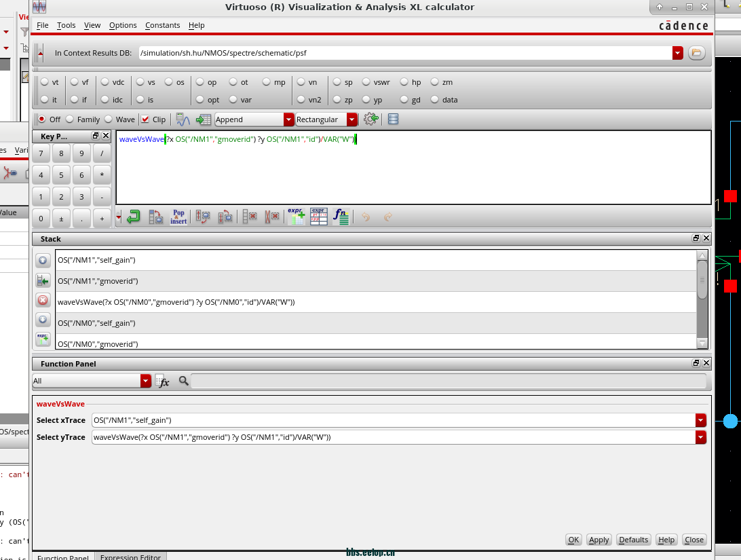Screen dimensions: 741x560
Task: Click the green Enter arrow icon
Action: pos(133,217)
